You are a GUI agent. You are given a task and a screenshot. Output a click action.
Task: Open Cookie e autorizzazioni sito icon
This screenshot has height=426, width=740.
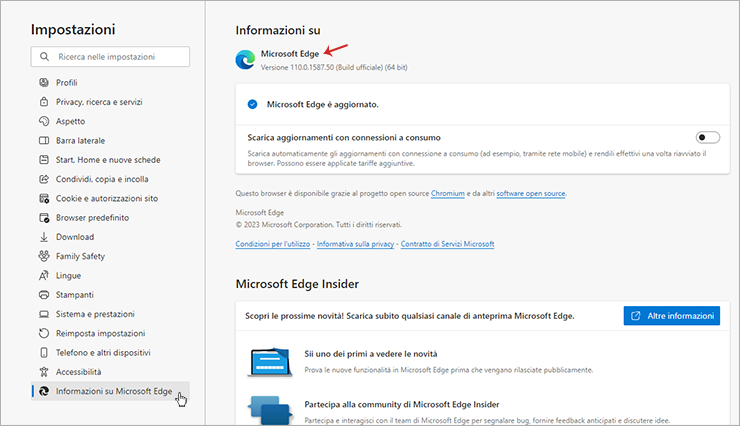pyautogui.click(x=44, y=199)
